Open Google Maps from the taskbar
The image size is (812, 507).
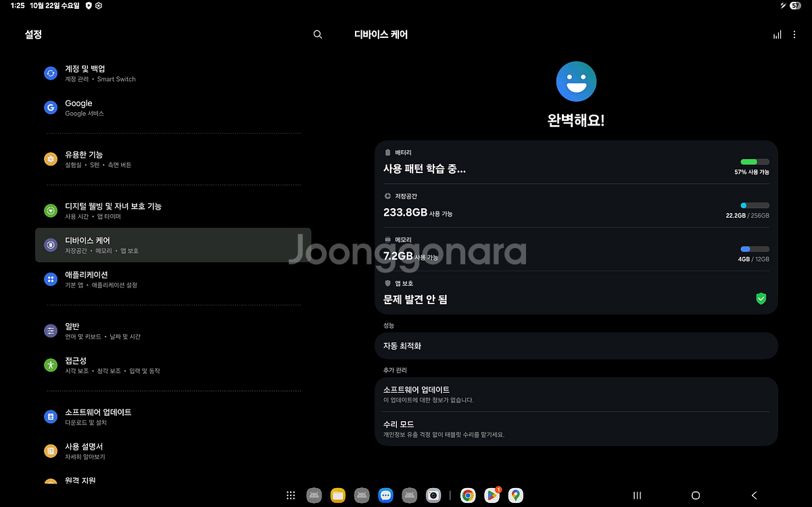click(x=516, y=496)
